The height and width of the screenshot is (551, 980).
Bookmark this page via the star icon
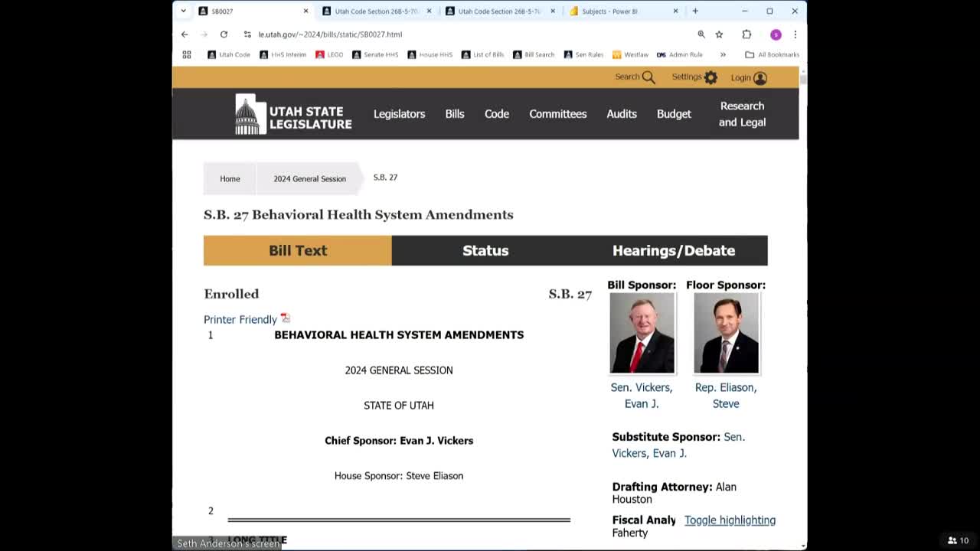coord(718,34)
